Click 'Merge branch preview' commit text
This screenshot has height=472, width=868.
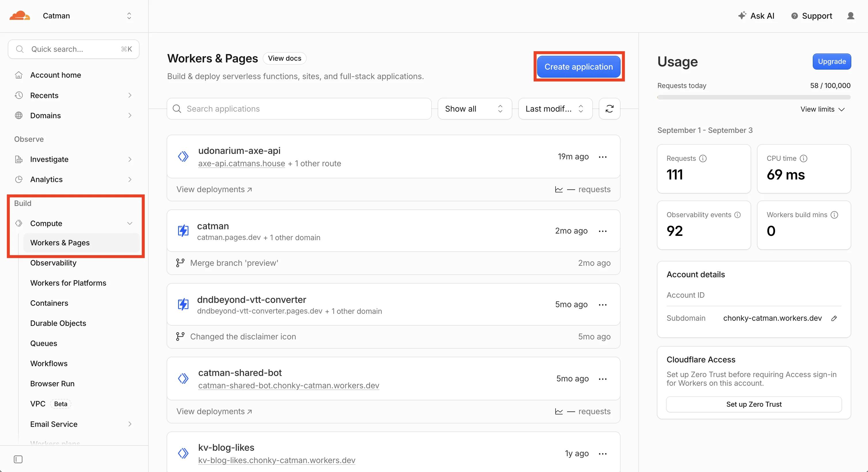point(234,263)
